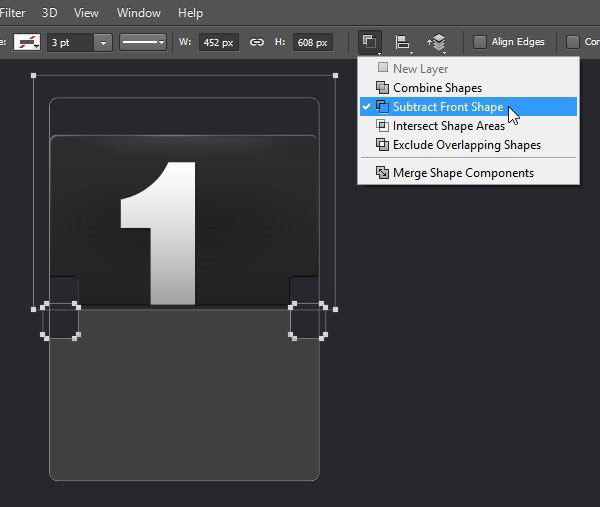Open the Path arrangement layers icon
Screen dimensions: 600x507
(437, 42)
